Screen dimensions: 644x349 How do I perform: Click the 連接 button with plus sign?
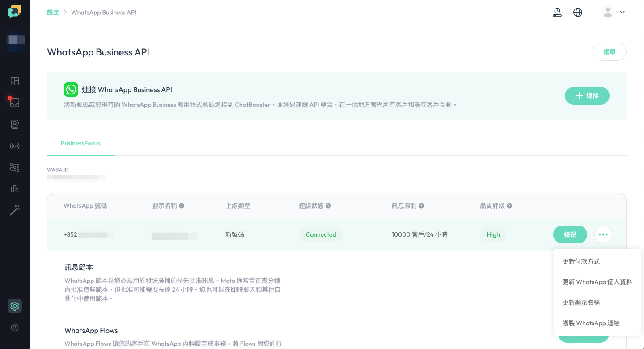[587, 96]
